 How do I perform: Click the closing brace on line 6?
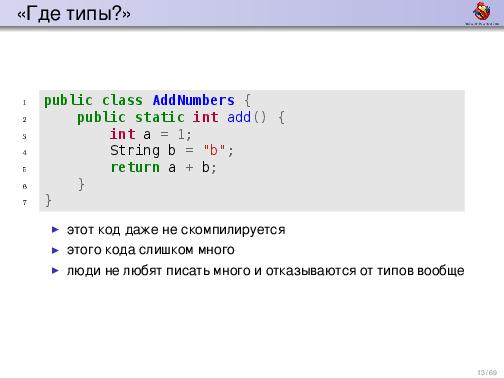click(x=81, y=184)
